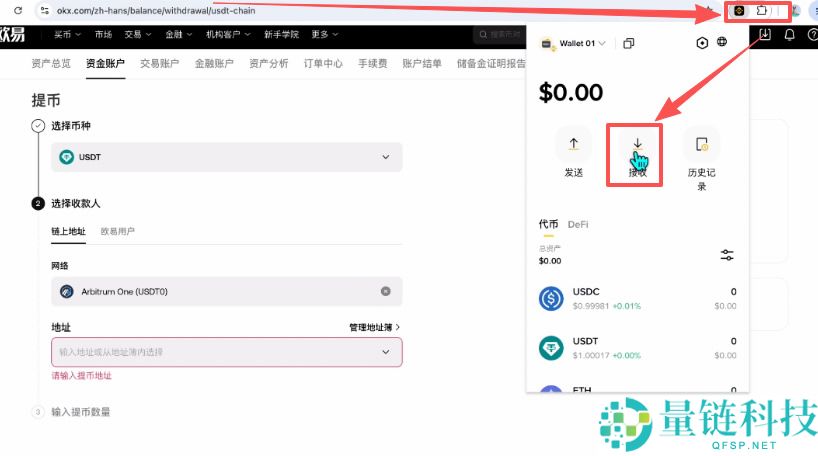Click the 选择币种 step checkmark
Screen dimensions: 818x456
point(38,126)
